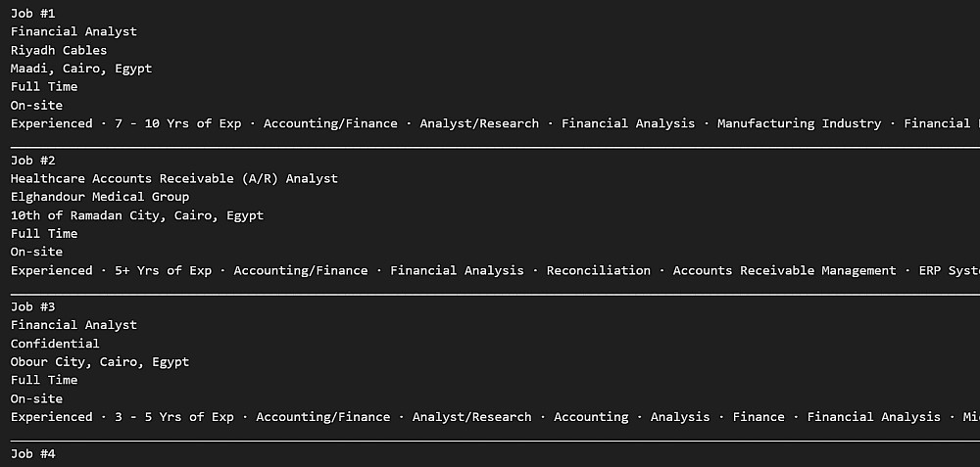Viewport: 980px width, 467px height.
Task: Click the "Maadi, Cairo, Egypt" location
Action: click(81, 69)
